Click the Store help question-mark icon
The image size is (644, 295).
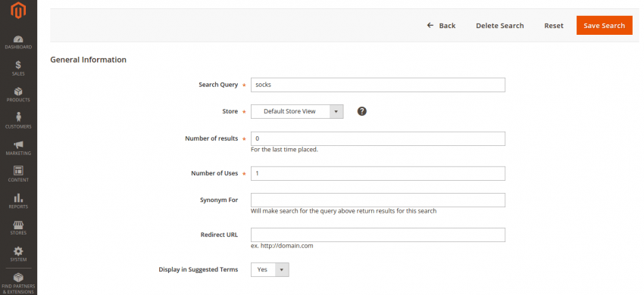[362, 111]
